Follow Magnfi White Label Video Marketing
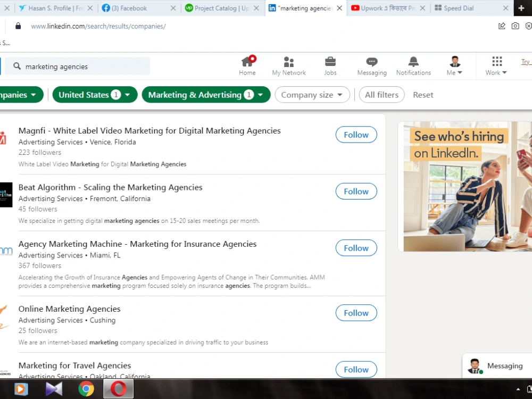532x399 pixels. click(x=356, y=135)
